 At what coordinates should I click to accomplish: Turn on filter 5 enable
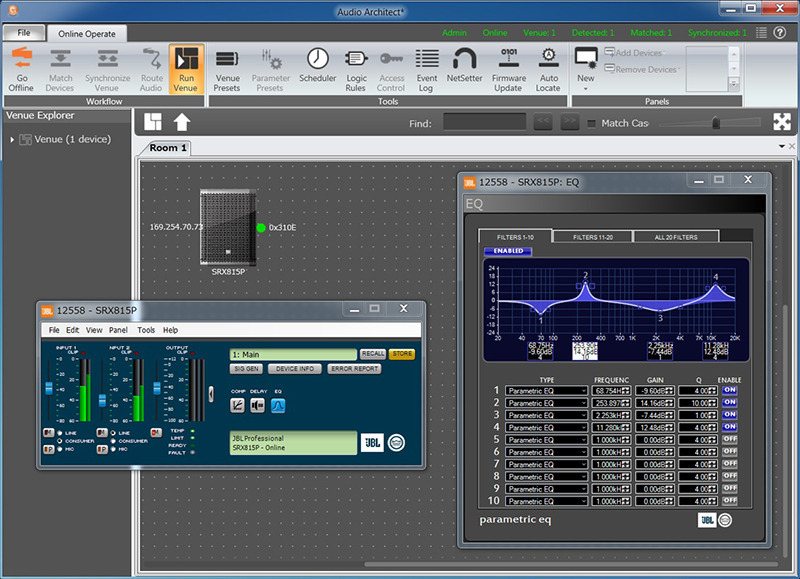point(730,439)
